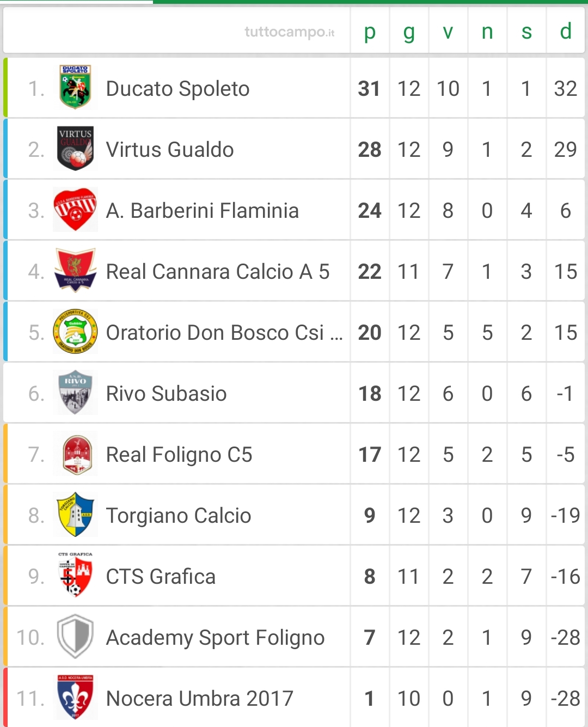Image resolution: width=588 pixels, height=727 pixels.
Task: Select the losses 's' column header
Action: 526,32
